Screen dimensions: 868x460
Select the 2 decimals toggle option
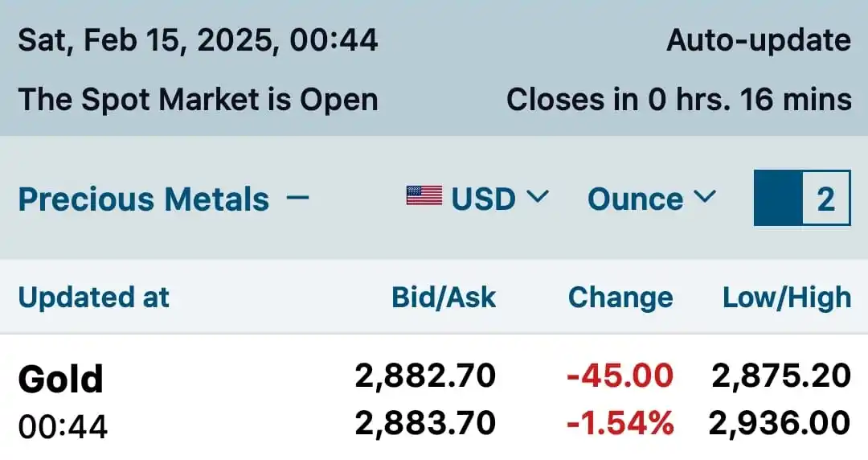[x=826, y=198]
